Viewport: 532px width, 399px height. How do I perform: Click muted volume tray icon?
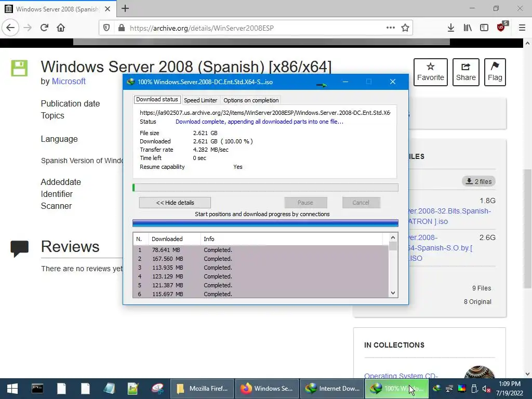click(x=486, y=389)
